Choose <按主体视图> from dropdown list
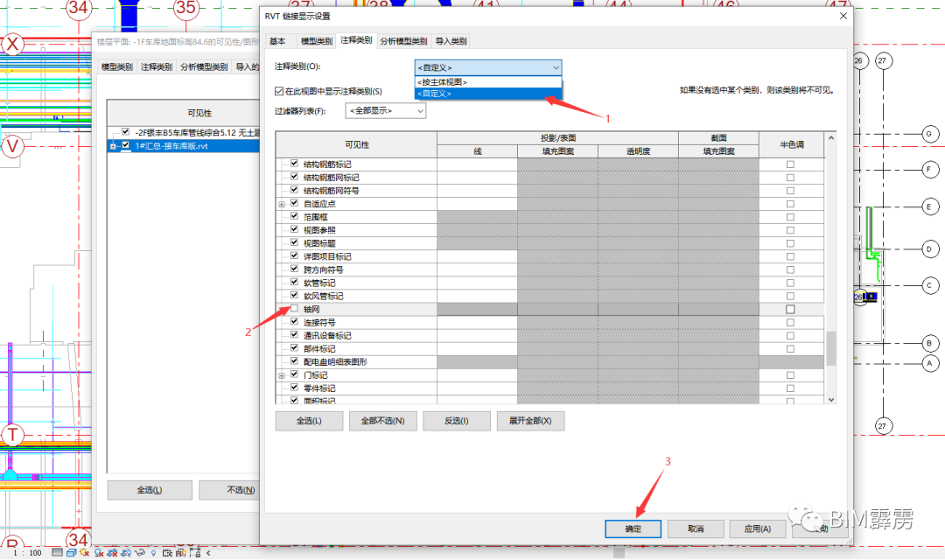This screenshot has height=560, width=945. pos(488,82)
